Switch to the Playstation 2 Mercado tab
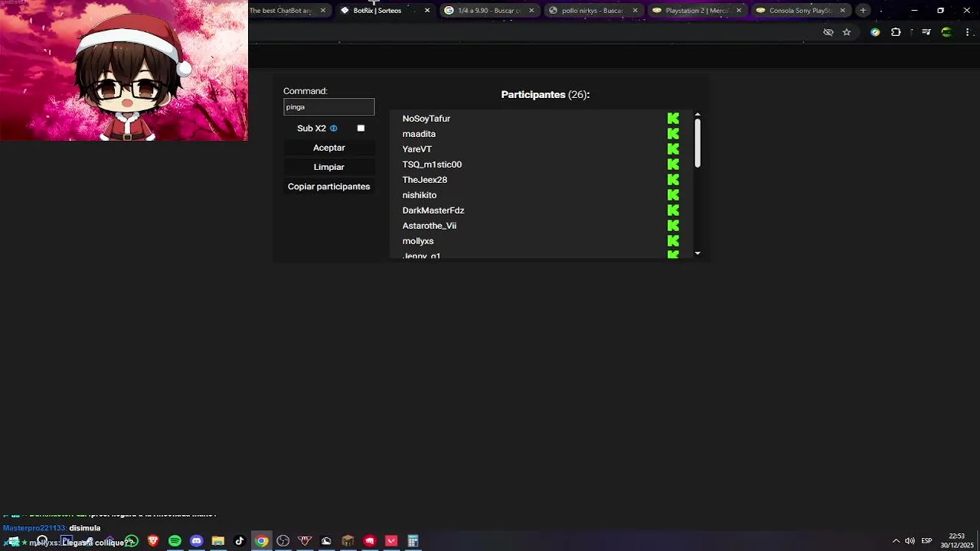This screenshot has height=551, width=980. click(696, 11)
